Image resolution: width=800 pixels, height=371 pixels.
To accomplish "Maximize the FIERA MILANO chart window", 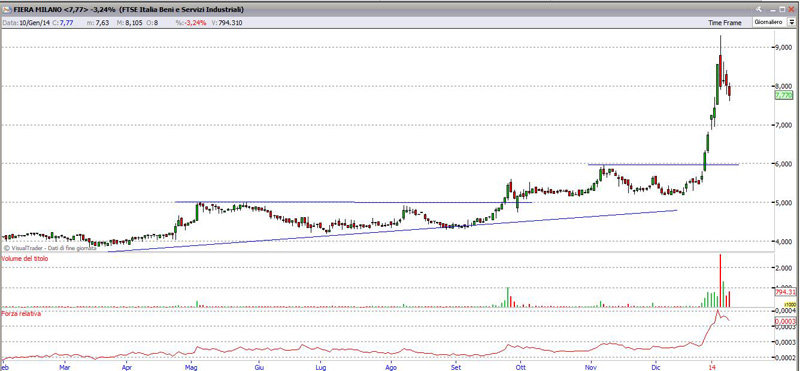I will click(x=783, y=9).
